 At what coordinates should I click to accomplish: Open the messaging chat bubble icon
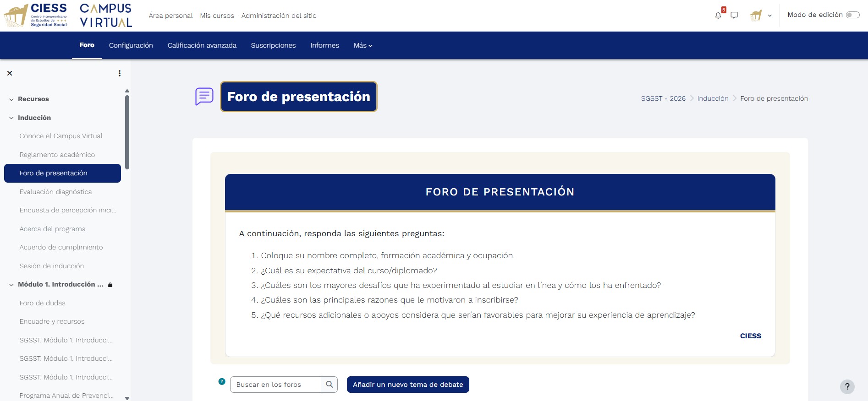click(x=734, y=15)
